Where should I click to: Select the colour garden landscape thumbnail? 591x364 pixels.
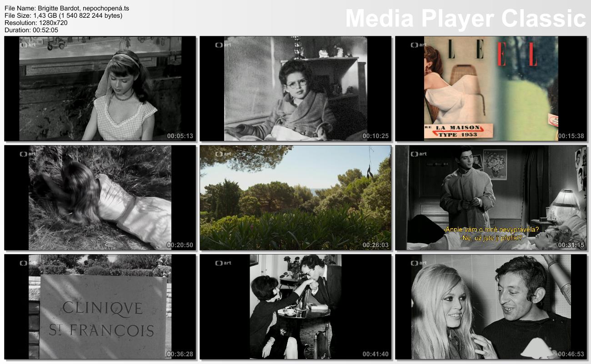(x=295, y=198)
